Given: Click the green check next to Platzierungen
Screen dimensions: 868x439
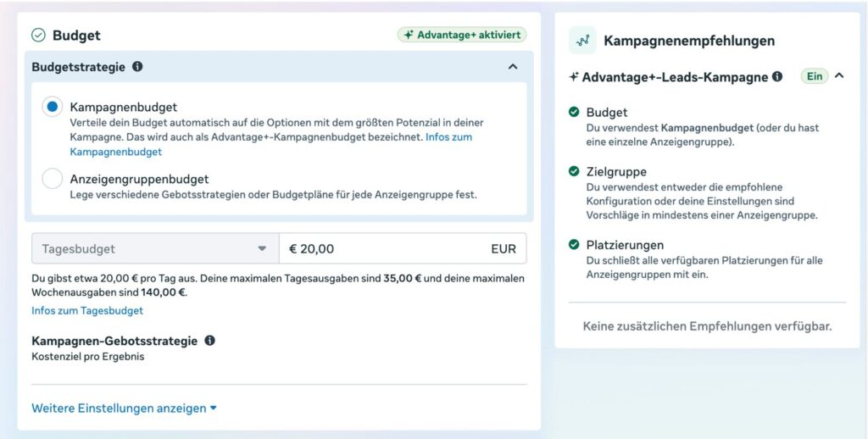Looking at the screenshot, I should pos(574,244).
